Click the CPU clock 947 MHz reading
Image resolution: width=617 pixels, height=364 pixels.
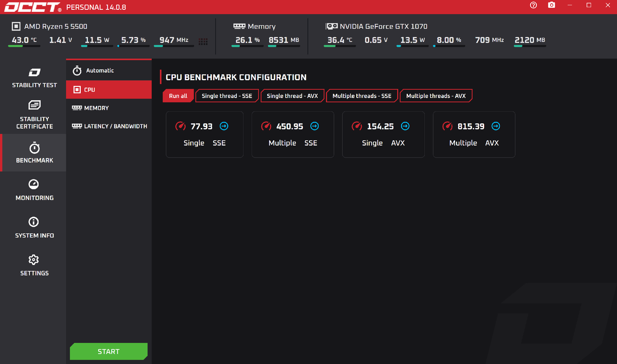(174, 40)
